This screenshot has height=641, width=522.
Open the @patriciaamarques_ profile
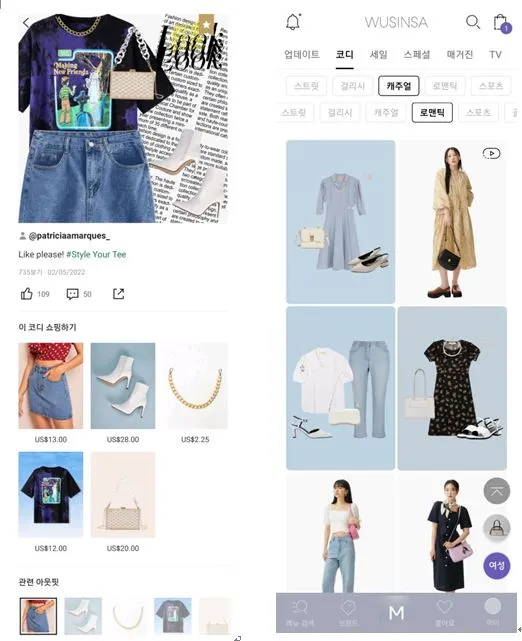pos(69,236)
